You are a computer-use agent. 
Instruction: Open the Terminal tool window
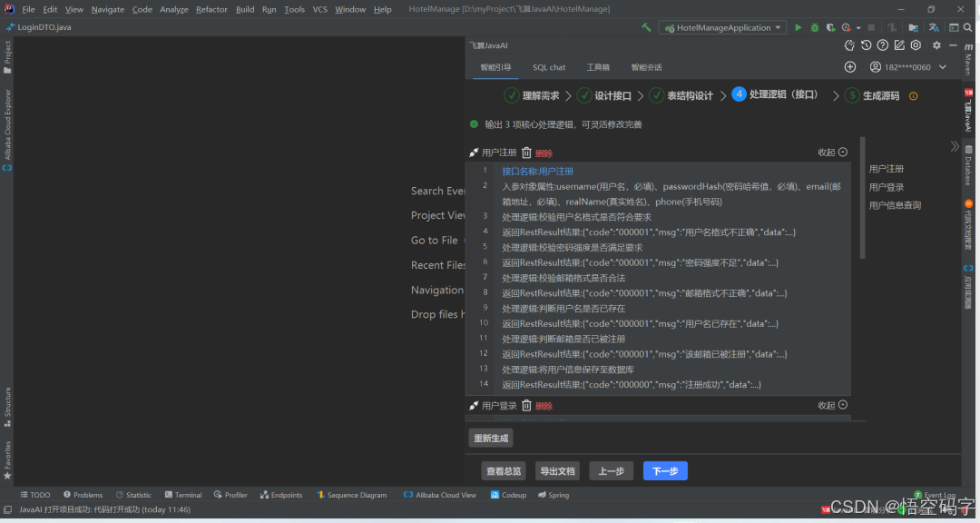tap(183, 495)
